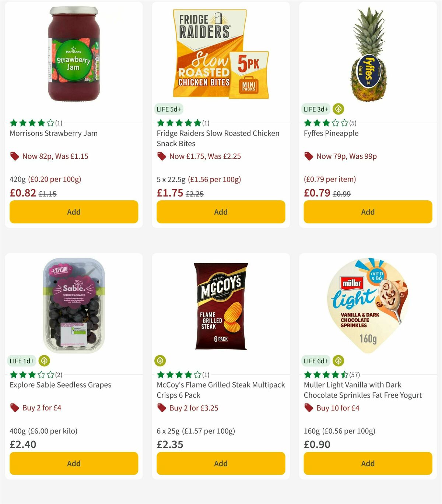442x504 pixels.
Task: Select the Explore Sable Seedless Grapes title
Action: pos(60,385)
